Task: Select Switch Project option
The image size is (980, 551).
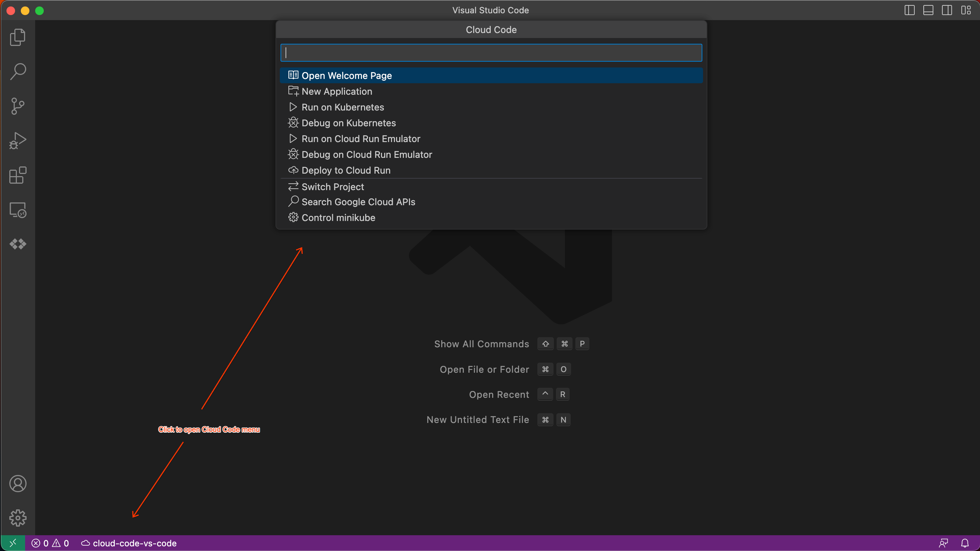Action: (x=332, y=187)
